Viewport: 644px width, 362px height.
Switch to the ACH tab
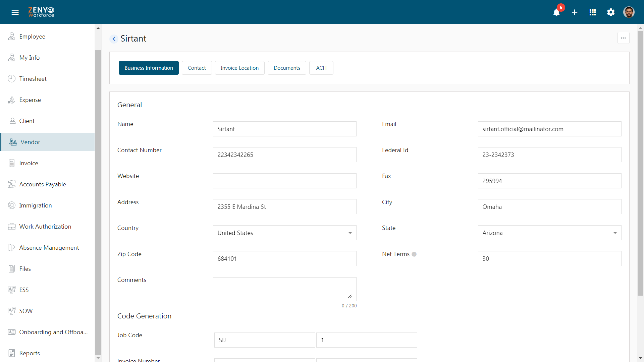(321, 68)
